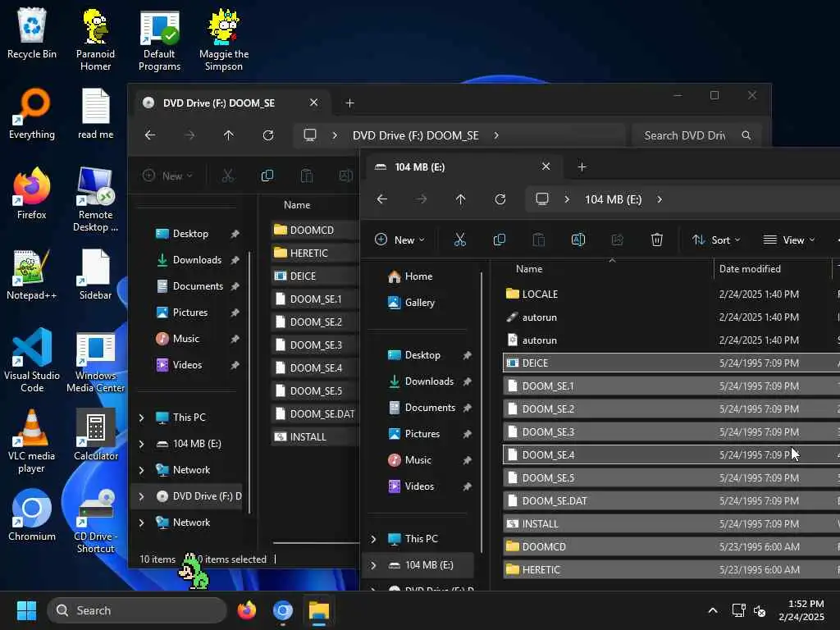Click the Delete trash icon in E: window
Image resolution: width=840 pixels, height=630 pixels.
tap(657, 240)
